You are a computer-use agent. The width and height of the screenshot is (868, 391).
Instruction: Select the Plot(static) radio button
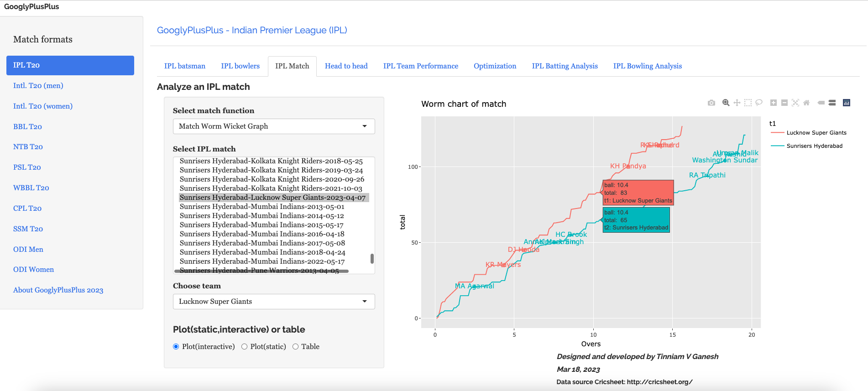tap(245, 347)
